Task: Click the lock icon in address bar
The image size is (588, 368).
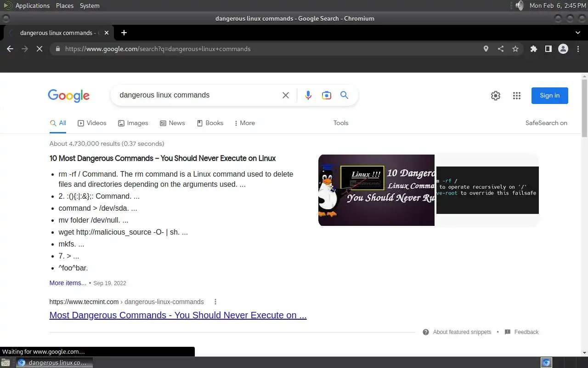Action: pyautogui.click(x=57, y=49)
